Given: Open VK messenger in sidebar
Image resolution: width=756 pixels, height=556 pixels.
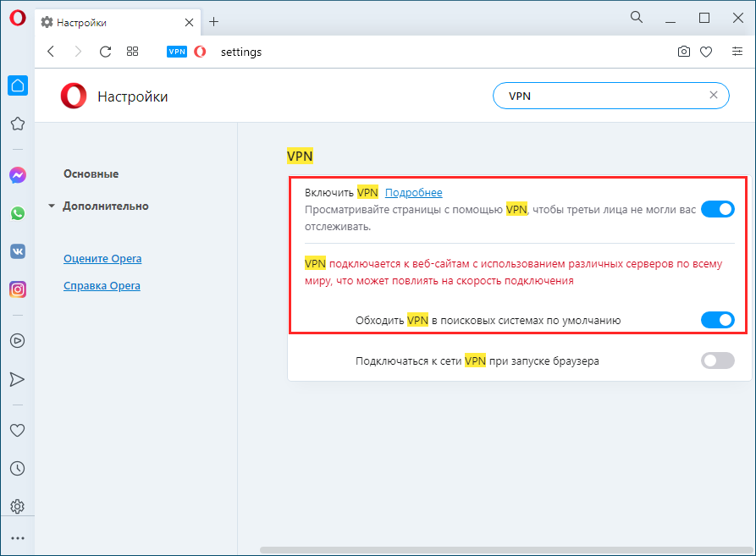Looking at the screenshot, I should pos(18,251).
